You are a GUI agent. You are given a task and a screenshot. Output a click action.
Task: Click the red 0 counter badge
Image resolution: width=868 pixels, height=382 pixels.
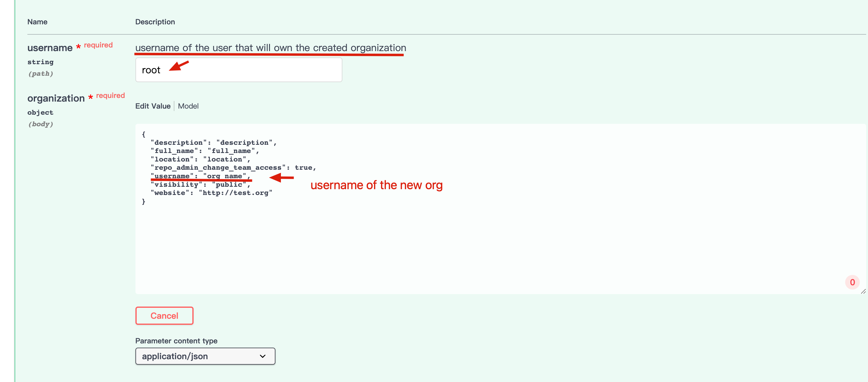click(852, 282)
